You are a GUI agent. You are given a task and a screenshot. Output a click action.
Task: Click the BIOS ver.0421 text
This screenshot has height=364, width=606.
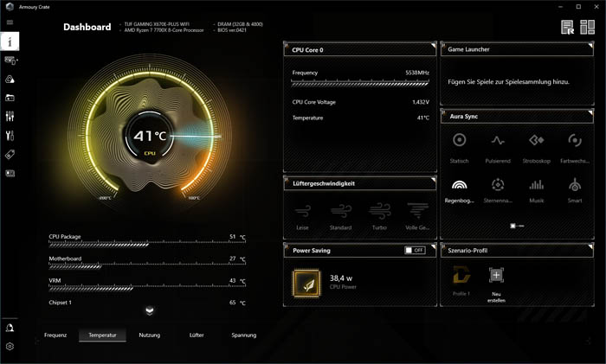[x=232, y=30]
